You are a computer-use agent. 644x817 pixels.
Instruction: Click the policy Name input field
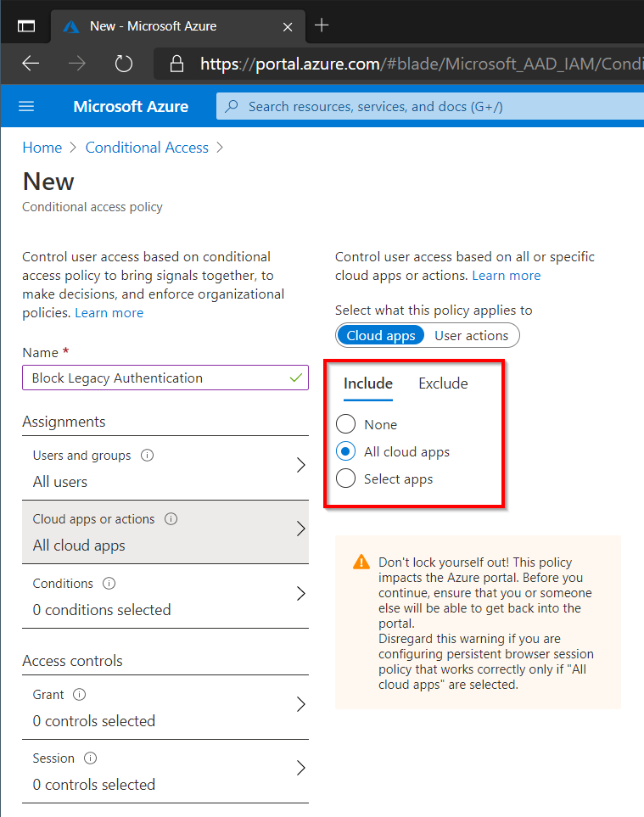coord(165,378)
